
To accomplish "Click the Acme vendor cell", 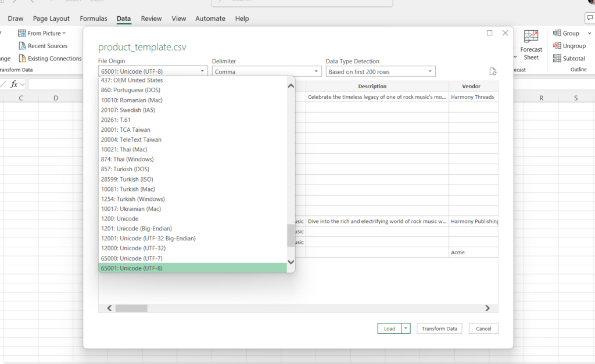I will 473,252.
